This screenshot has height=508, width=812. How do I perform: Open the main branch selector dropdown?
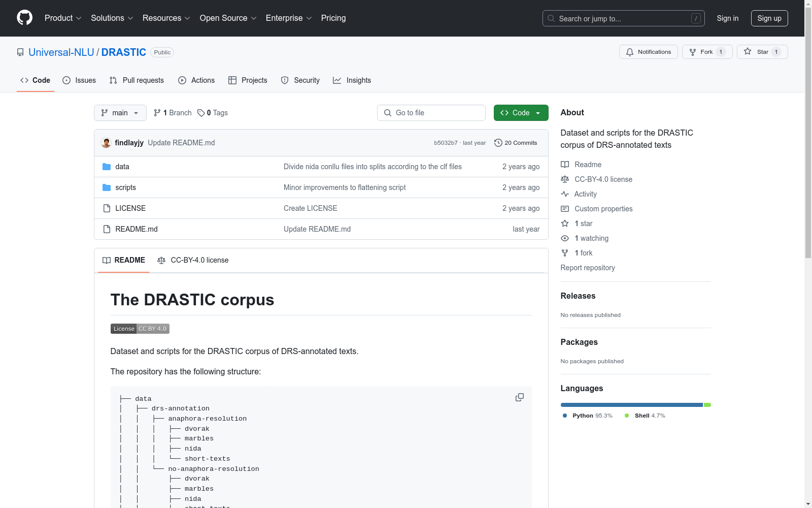tap(120, 113)
